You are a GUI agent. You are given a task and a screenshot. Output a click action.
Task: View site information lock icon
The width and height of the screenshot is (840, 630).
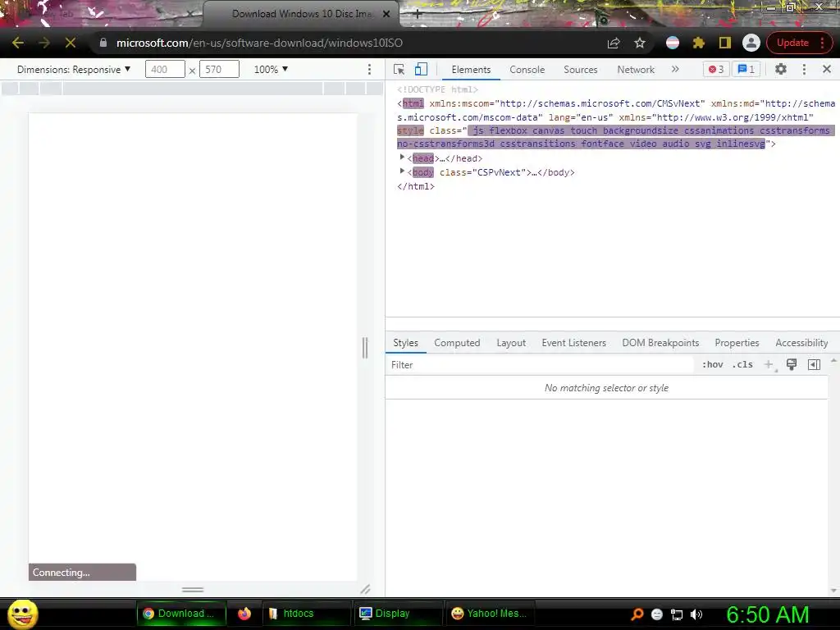103,43
